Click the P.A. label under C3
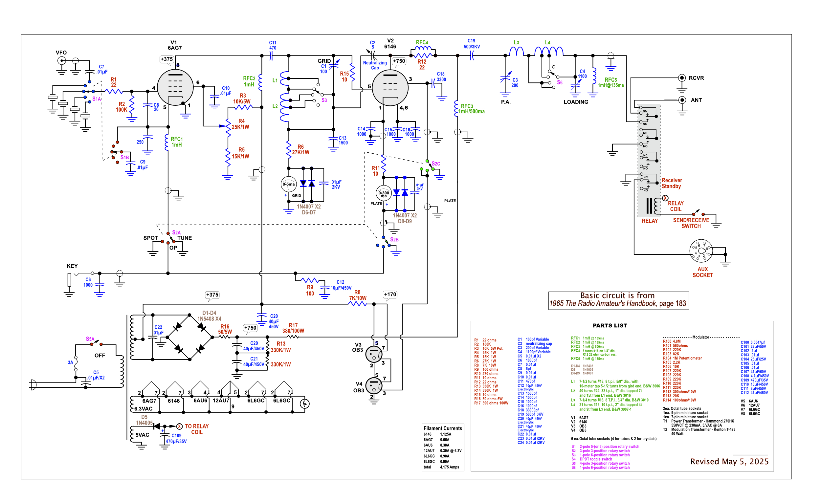The width and height of the screenshot is (821, 504). (506, 102)
